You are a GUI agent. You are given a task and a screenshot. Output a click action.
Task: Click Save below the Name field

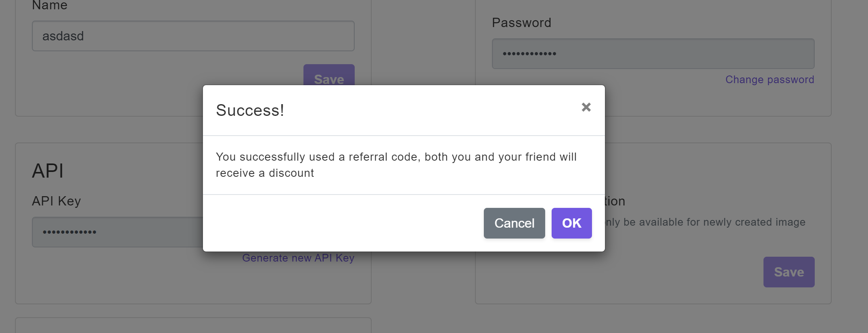pyautogui.click(x=329, y=75)
